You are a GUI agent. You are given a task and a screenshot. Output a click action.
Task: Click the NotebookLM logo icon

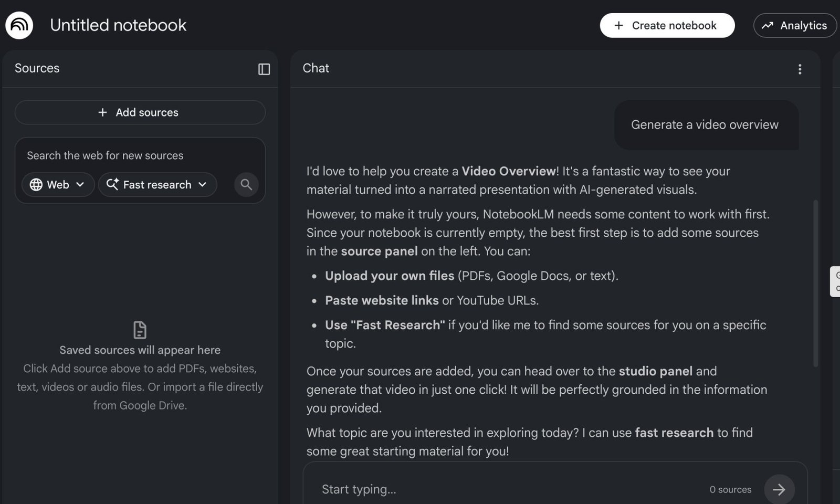click(19, 25)
